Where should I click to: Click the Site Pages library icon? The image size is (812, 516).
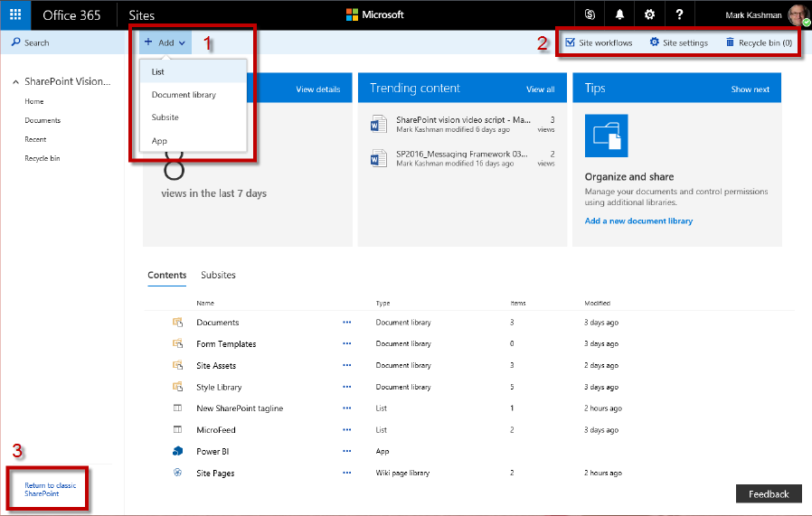(x=177, y=473)
